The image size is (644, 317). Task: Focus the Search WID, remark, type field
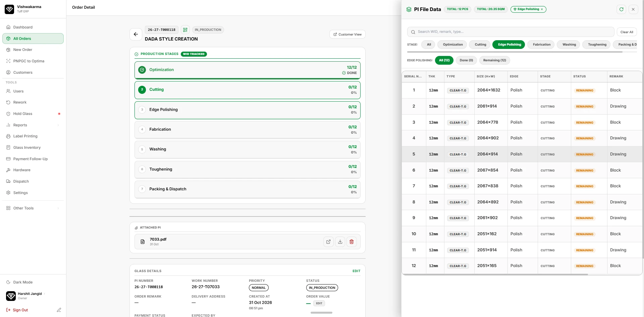511,32
